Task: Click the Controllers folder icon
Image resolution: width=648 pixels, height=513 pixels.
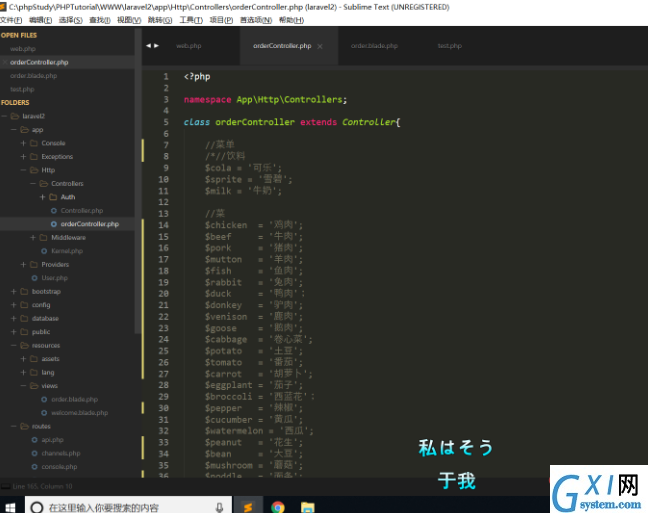Action: [x=44, y=184]
